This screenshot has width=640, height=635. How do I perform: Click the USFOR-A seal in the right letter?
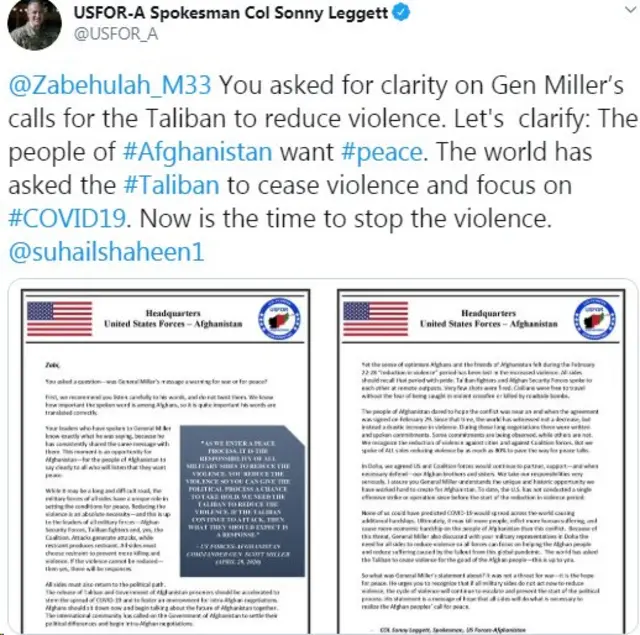point(595,319)
